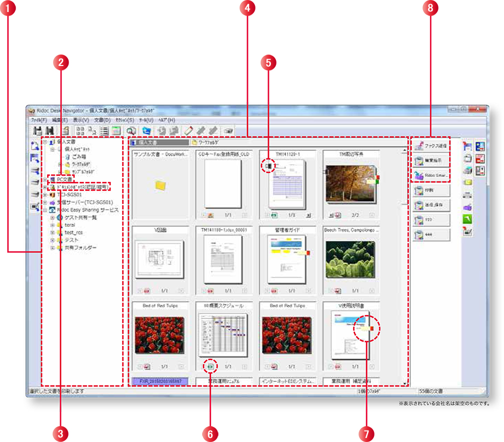Click the document search magnifier icon
This screenshot has width=504, height=442.
pos(131,131)
